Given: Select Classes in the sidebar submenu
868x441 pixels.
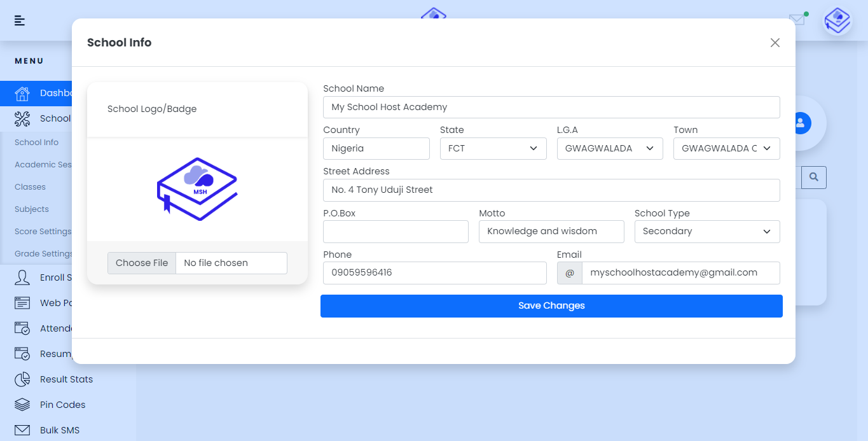Looking at the screenshot, I should point(31,187).
